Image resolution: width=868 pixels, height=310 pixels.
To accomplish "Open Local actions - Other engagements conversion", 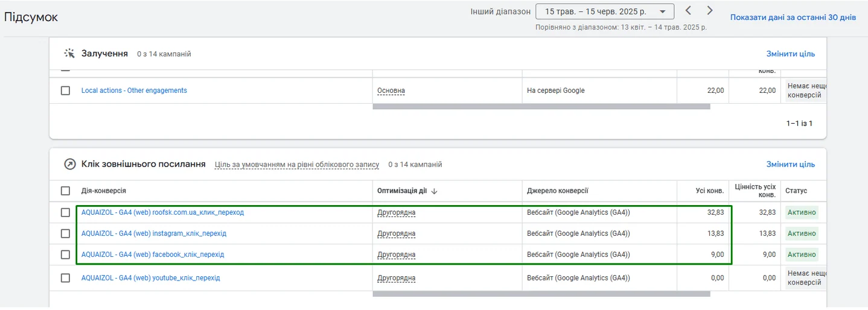I will [x=134, y=90].
